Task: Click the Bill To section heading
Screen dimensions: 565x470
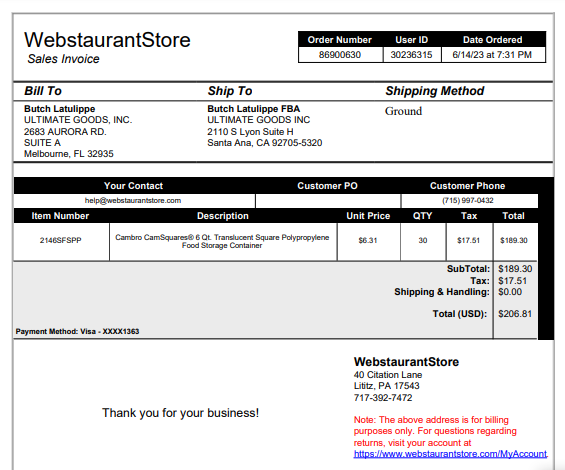Action: pos(43,91)
